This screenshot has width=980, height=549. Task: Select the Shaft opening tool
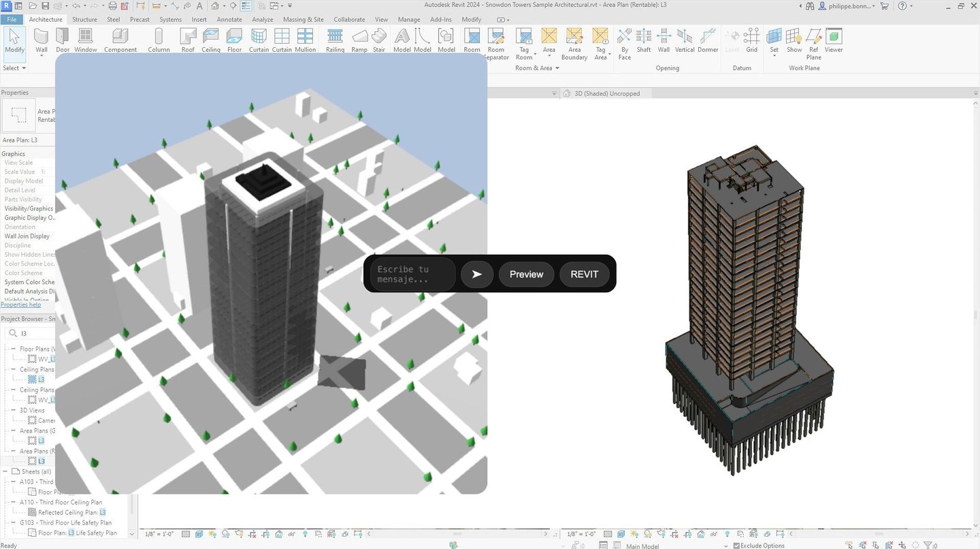click(644, 40)
